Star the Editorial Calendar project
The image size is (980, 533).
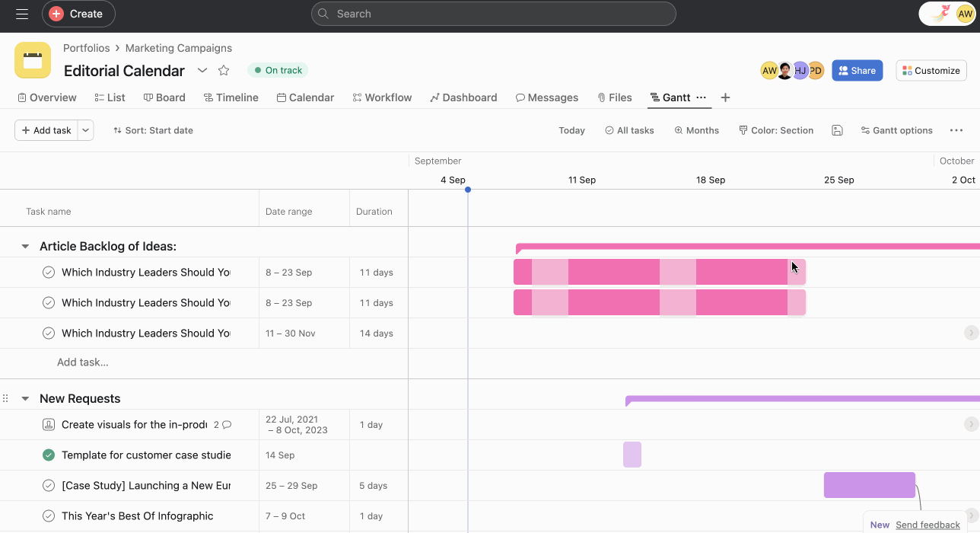tap(224, 70)
